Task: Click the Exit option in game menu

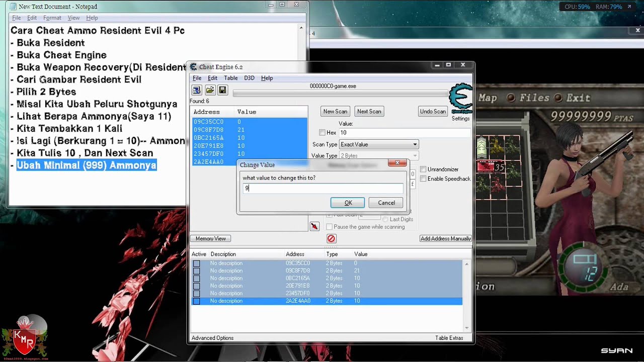Action: click(578, 98)
